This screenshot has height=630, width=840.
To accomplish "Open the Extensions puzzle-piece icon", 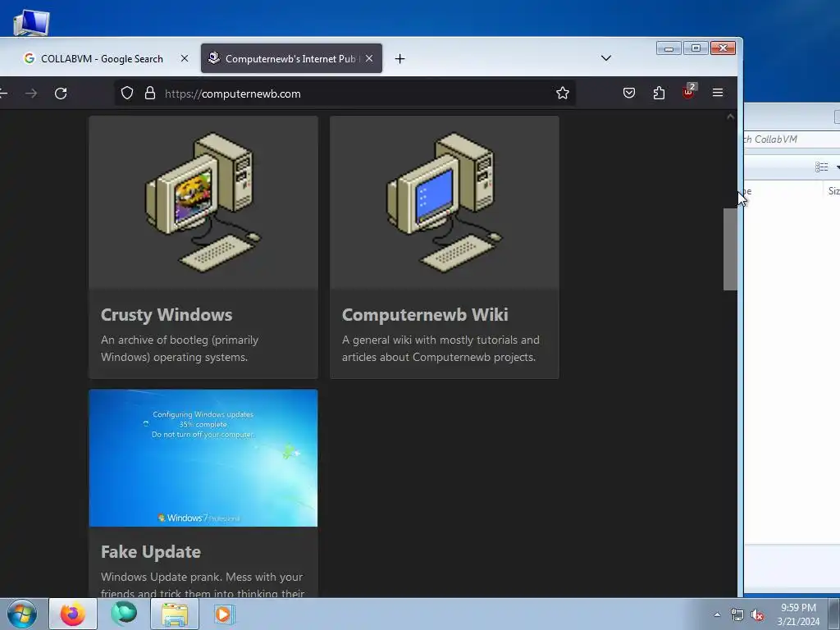I will pos(659,94).
